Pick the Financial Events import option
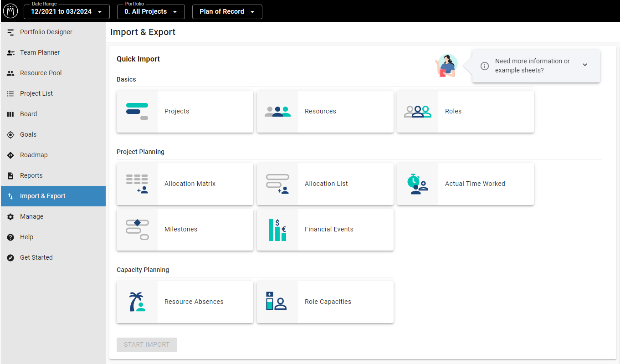The width and height of the screenshot is (620, 364). click(325, 230)
